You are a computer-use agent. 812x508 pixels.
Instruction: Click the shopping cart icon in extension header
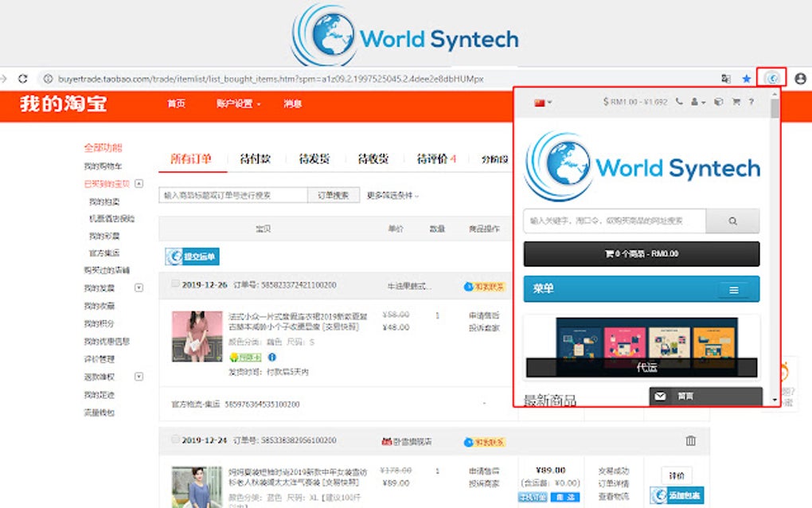(736, 102)
